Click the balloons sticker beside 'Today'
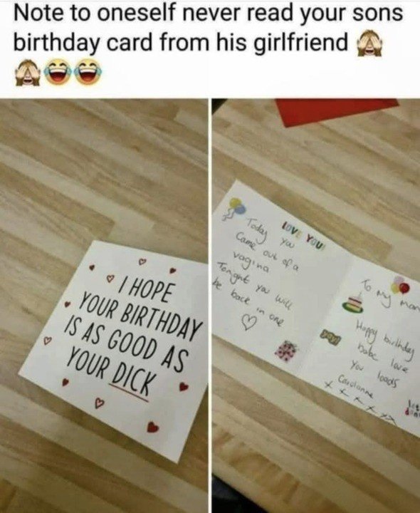 click(x=234, y=208)
